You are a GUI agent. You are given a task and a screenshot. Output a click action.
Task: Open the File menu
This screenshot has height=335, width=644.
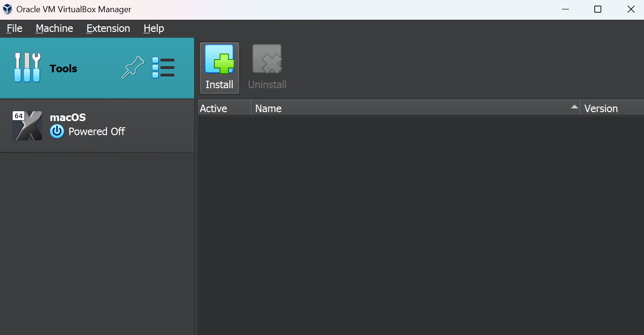14,28
